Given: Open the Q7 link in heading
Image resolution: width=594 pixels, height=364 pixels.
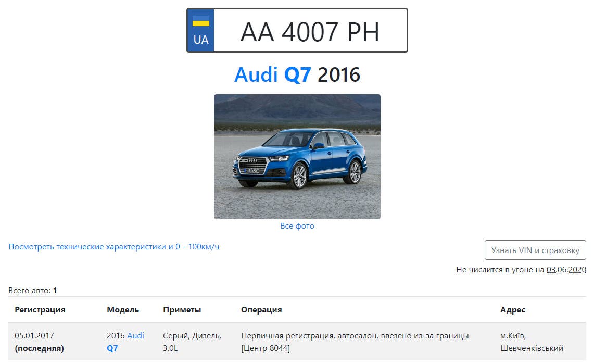Looking at the screenshot, I should (x=298, y=74).
